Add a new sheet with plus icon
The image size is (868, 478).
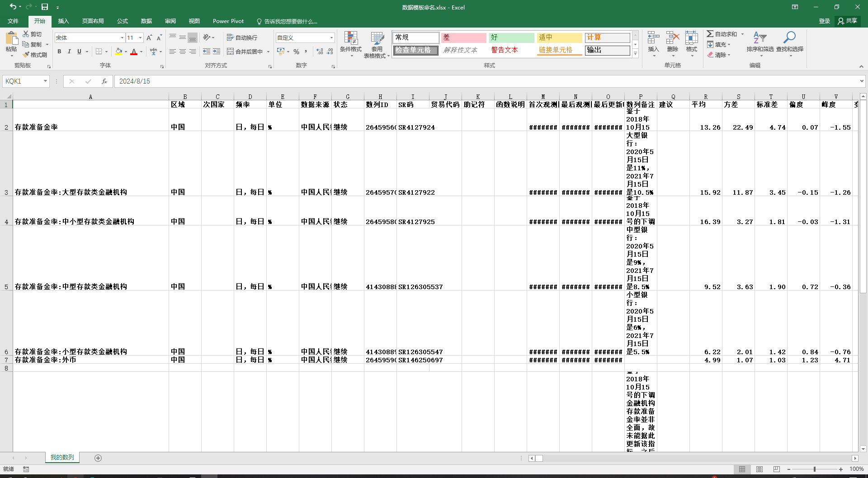pos(98,458)
